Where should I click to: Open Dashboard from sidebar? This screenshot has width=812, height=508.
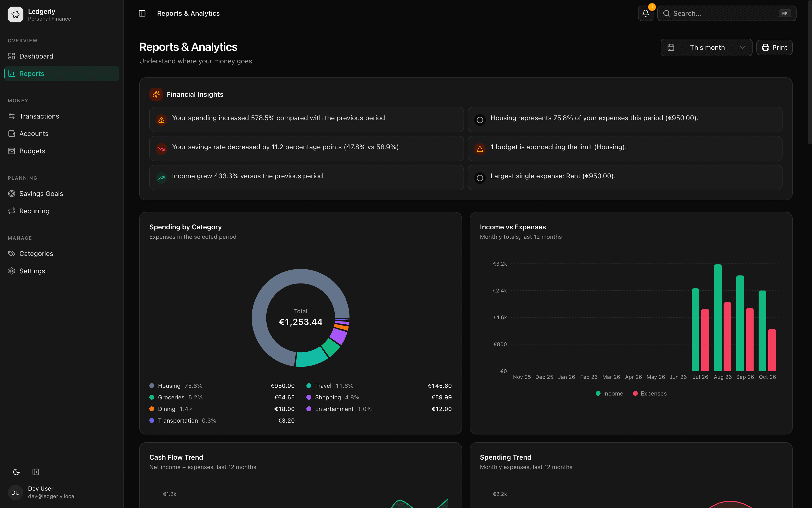pos(62,56)
